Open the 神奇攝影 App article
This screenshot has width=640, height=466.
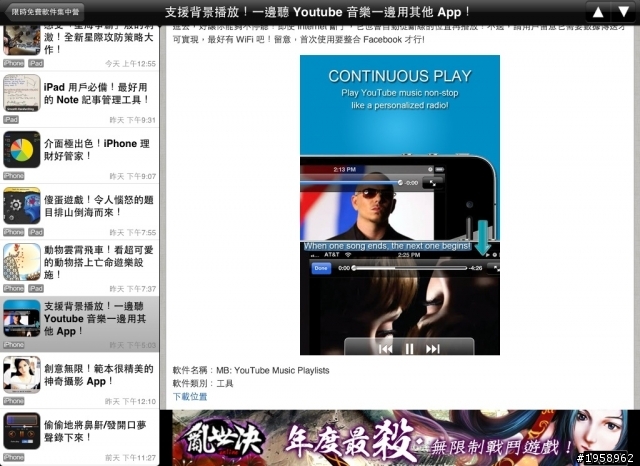pyautogui.click(x=80, y=381)
